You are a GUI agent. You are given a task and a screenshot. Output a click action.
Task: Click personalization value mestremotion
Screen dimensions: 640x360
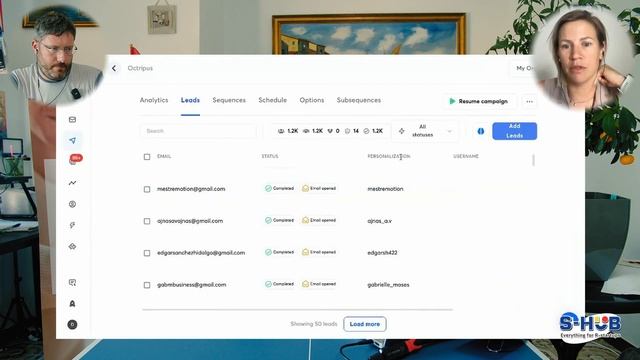(385, 189)
